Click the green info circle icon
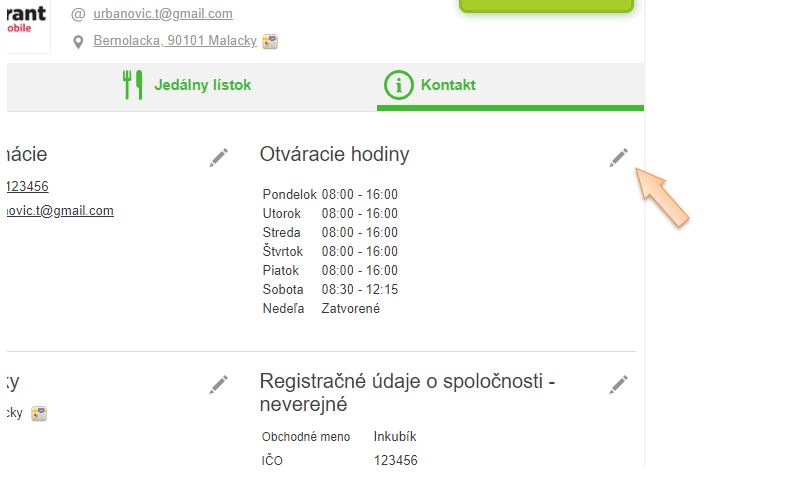785x488 pixels. click(398, 85)
